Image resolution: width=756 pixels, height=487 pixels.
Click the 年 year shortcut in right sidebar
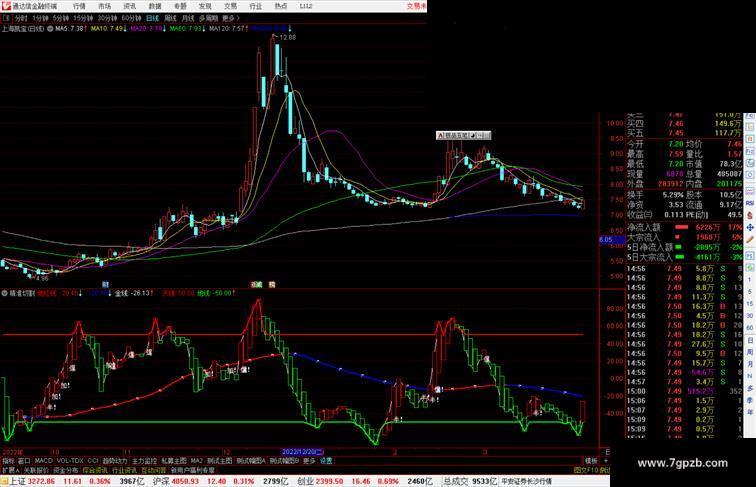pos(750,412)
